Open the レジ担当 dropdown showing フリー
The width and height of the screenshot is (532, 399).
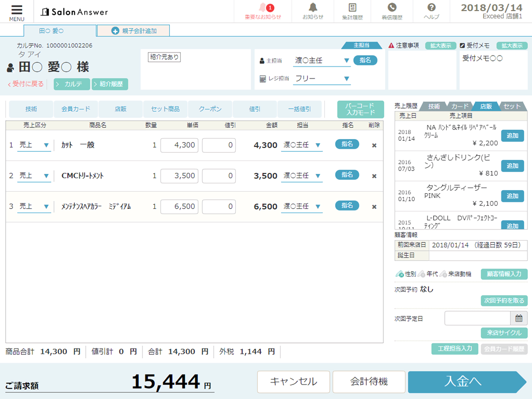point(322,77)
